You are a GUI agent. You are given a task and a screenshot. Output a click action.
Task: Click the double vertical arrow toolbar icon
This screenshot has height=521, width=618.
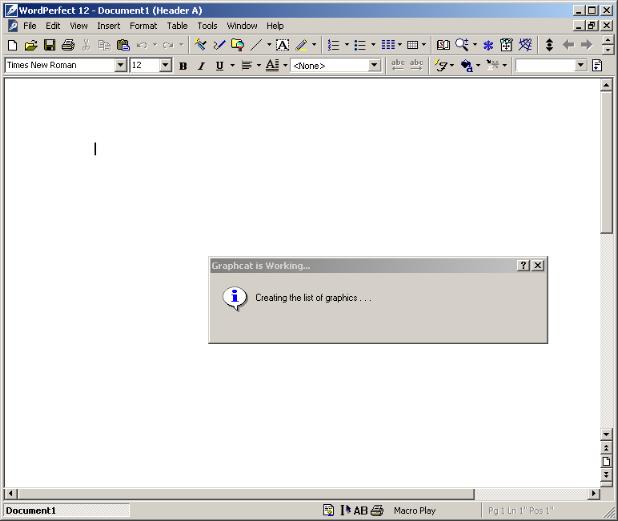pyautogui.click(x=549, y=45)
